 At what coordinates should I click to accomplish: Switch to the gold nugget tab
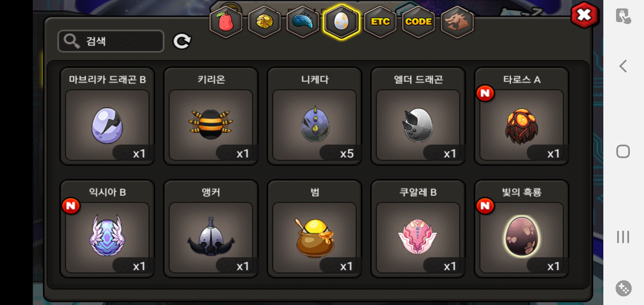[264, 22]
